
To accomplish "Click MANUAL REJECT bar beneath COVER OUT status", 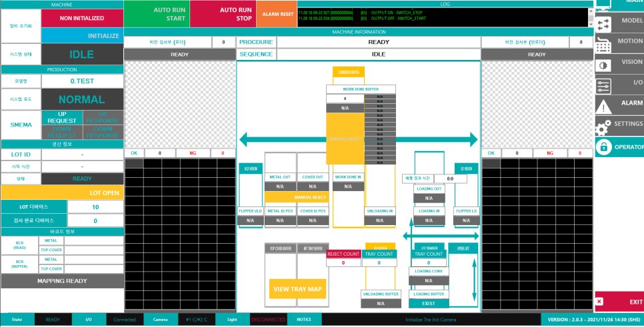I will 297,197.
